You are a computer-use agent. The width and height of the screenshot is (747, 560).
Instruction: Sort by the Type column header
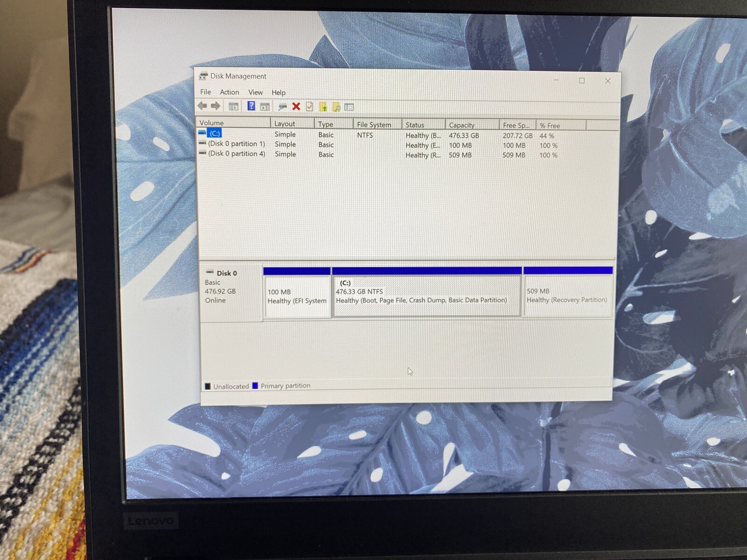pyautogui.click(x=333, y=124)
